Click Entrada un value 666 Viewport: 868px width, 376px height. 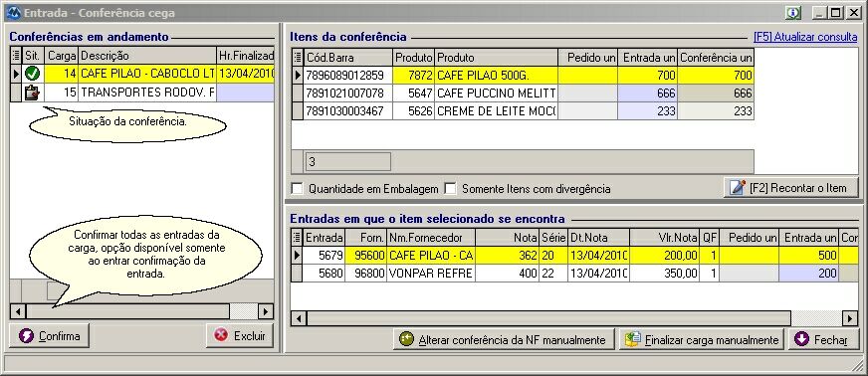pos(647,93)
